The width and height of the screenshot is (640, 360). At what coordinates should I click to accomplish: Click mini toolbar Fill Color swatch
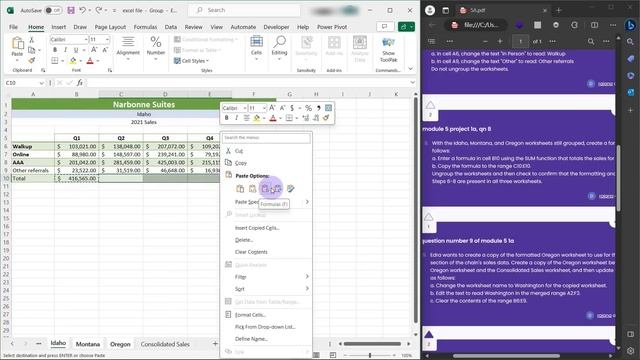[x=256, y=118]
